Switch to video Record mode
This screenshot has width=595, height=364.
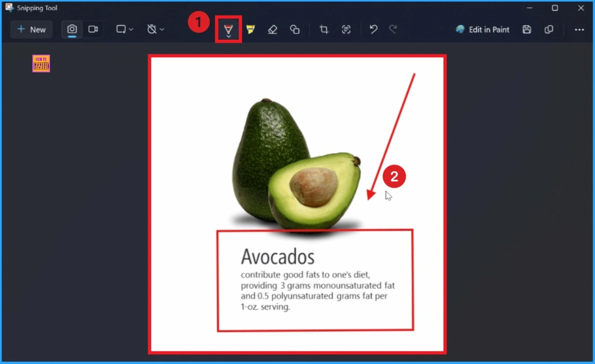click(93, 29)
